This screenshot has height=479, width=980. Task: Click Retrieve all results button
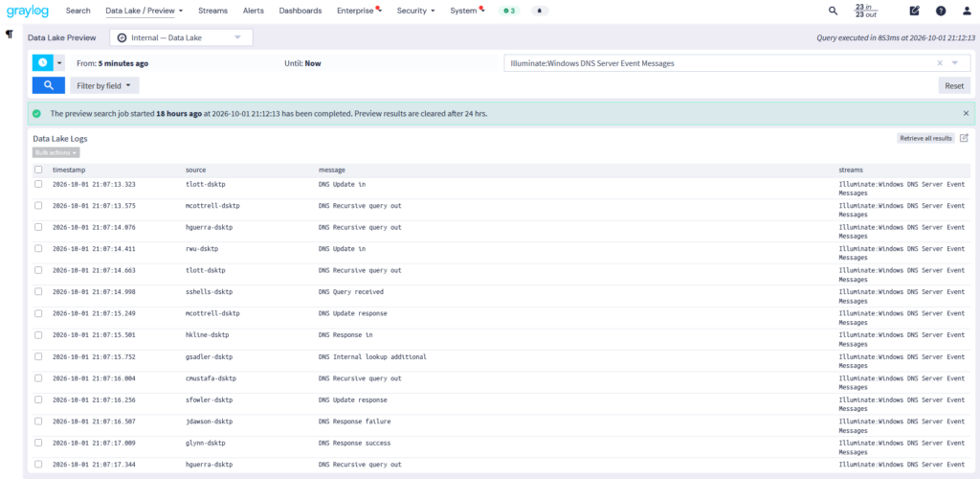point(925,138)
